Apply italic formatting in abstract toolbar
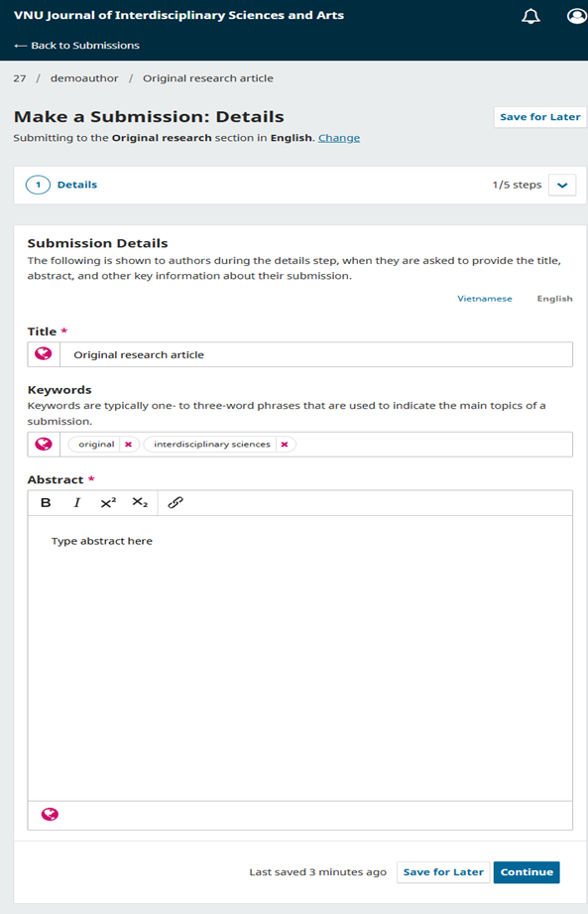 tap(77, 502)
